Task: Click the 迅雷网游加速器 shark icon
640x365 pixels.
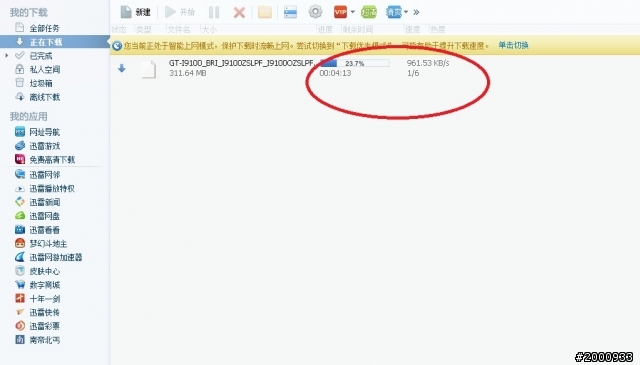Action: pos(20,257)
